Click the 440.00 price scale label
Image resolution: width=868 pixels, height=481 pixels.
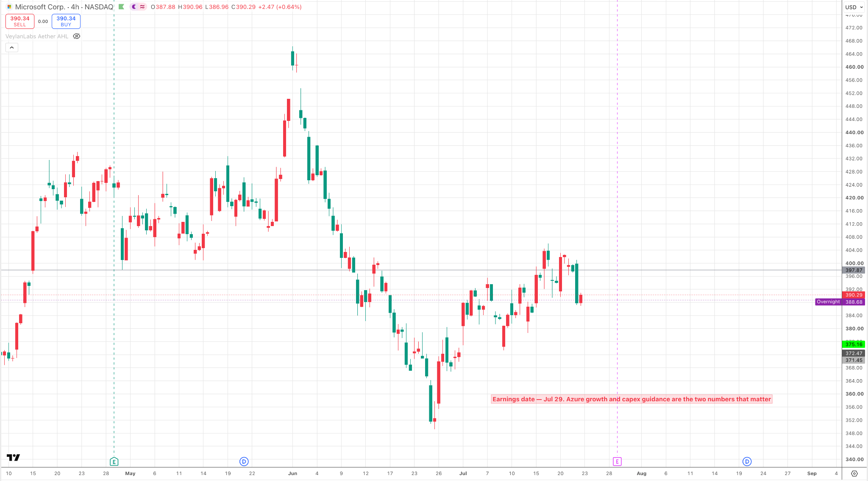pyautogui.click(x=854, y=132)
